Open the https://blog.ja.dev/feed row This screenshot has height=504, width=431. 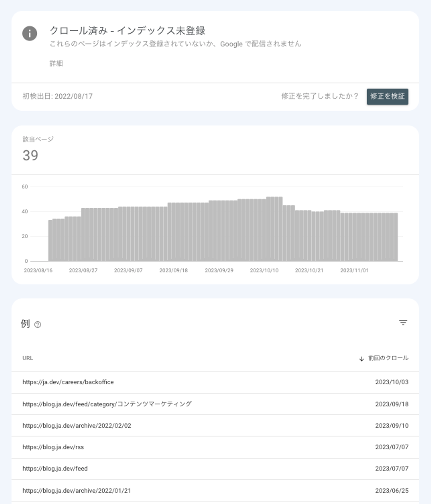[x=55, y=469]
